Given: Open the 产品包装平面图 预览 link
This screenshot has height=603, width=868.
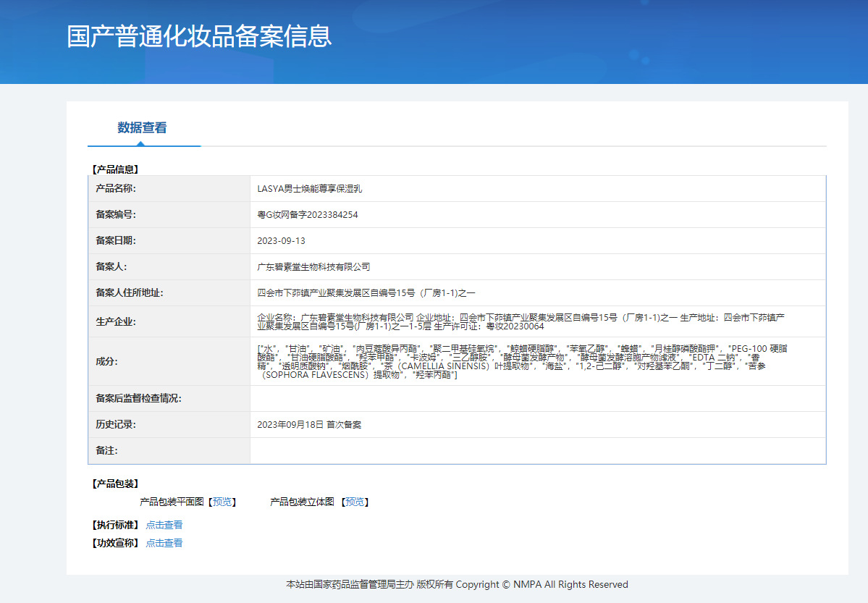Looking at the screenshot, I should pyautogui.click(x=222, y=502).
